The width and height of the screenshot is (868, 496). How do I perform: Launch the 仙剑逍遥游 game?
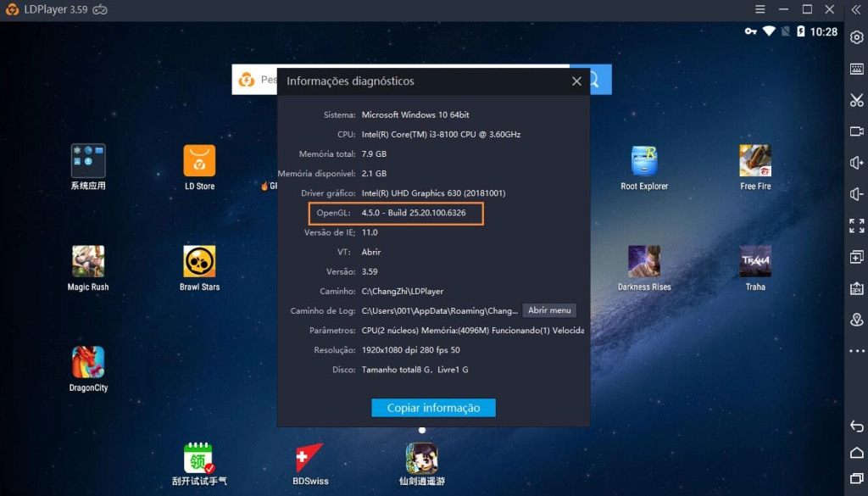click(422, 464)
